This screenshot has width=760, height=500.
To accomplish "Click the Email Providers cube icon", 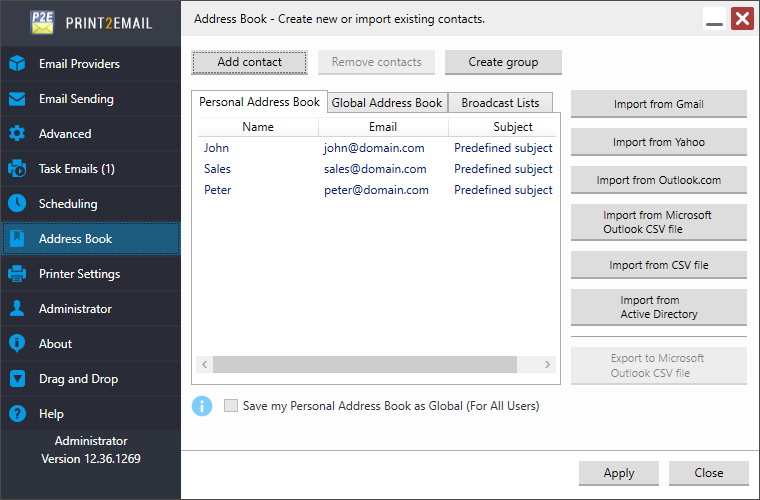I will 17,64.
